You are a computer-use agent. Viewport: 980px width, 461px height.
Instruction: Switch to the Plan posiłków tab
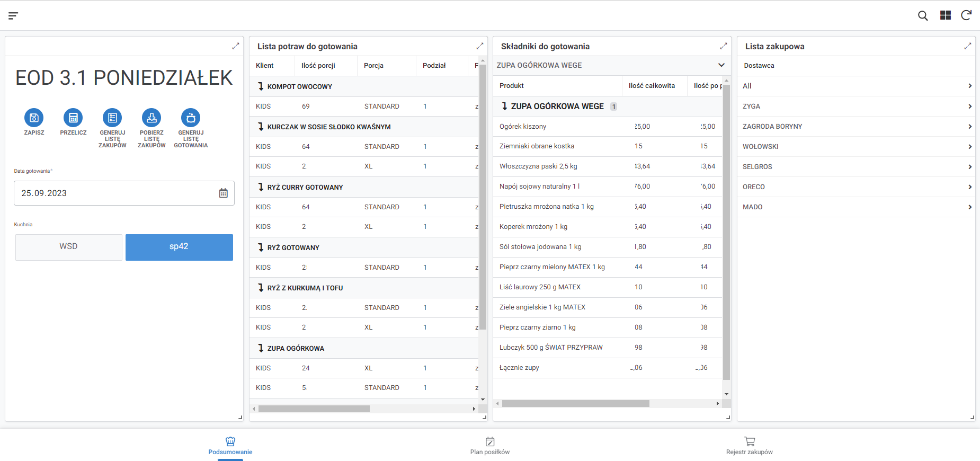click(490, 446)
